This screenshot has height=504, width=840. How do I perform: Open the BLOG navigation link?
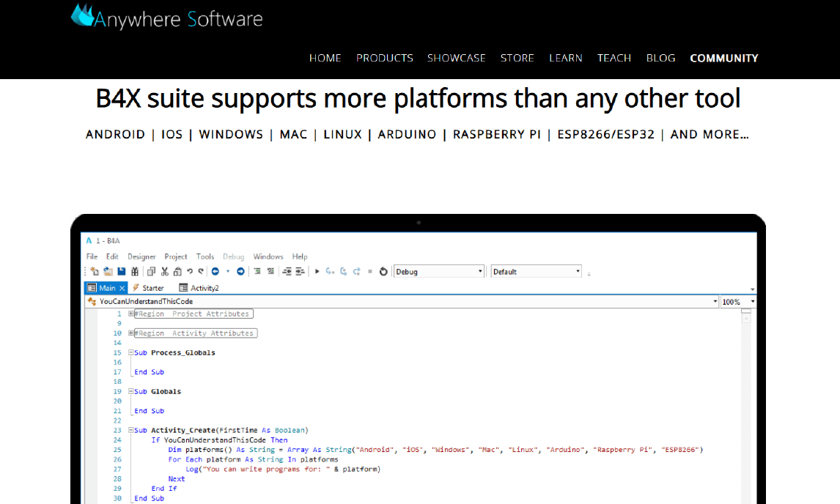pos(660,58)
